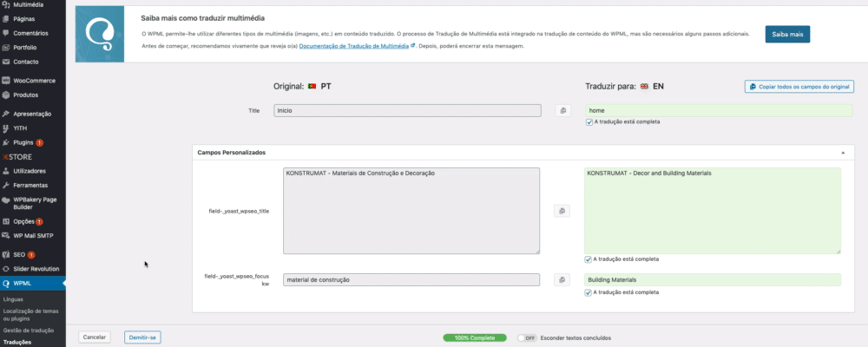The width and height of the screenshot is (868, 347).
Task: Click the Saiba mais button
Action: pos(787,35)
